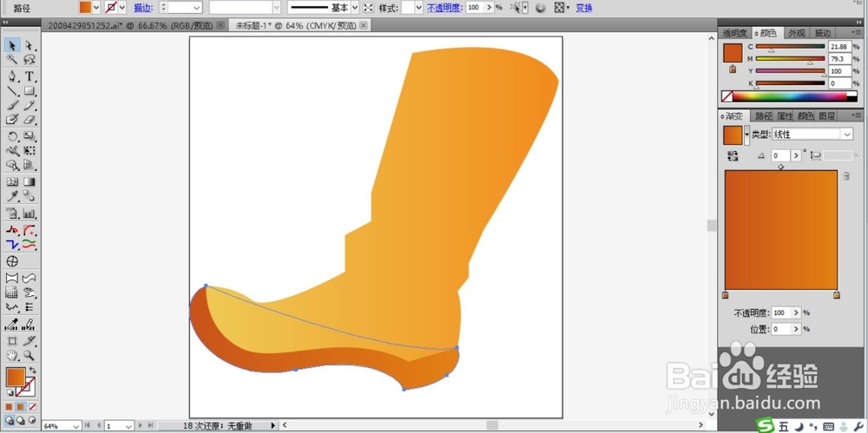Select the Selection arrow tool

[11, 45]
